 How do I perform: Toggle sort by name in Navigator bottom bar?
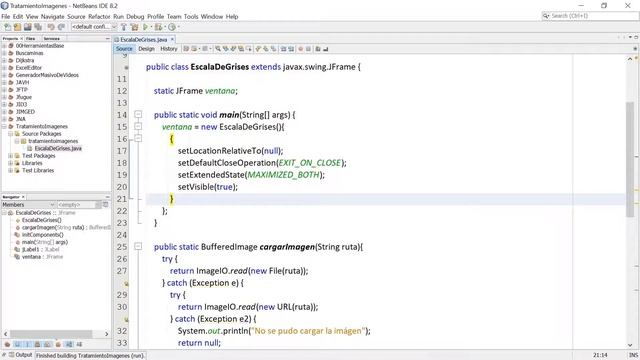69,344
